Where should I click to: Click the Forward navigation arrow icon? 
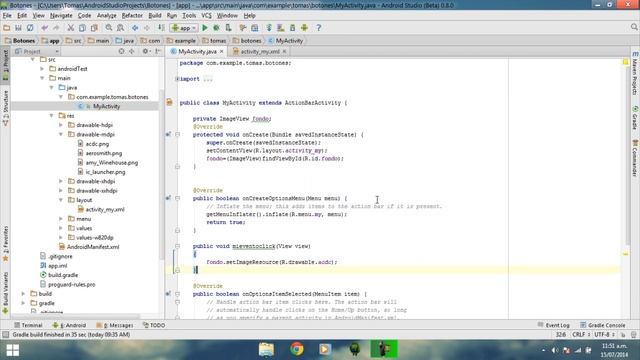[147, 28]
